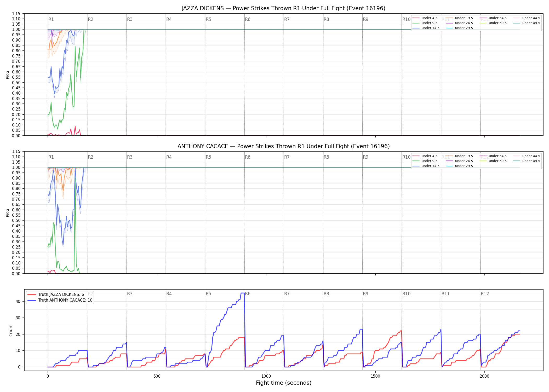The image size is (549, 392).
Task: Click 'Prob' y-axis label of Jazza Dickens chart
Action: coord(8,75)
